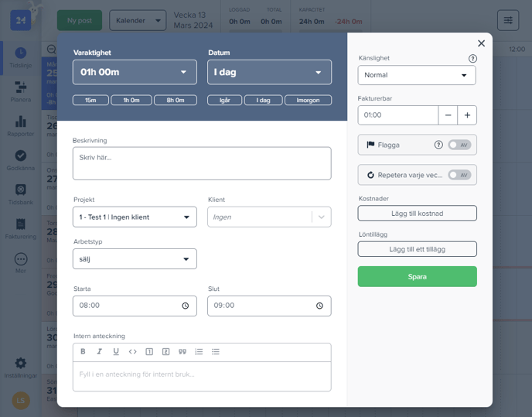
Task: Enable the Repetera varje vecka switch
Action: [459, 175]
